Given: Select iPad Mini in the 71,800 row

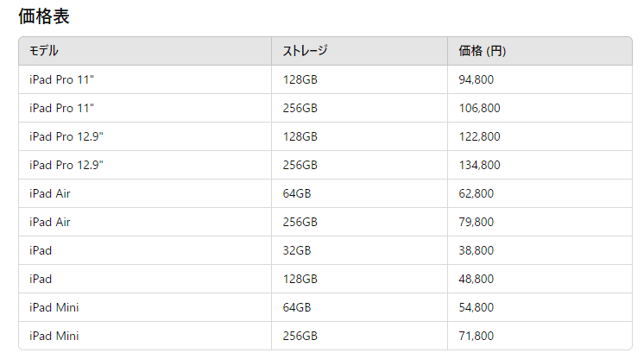Looking at the screenshot, I should pos(54,336).
